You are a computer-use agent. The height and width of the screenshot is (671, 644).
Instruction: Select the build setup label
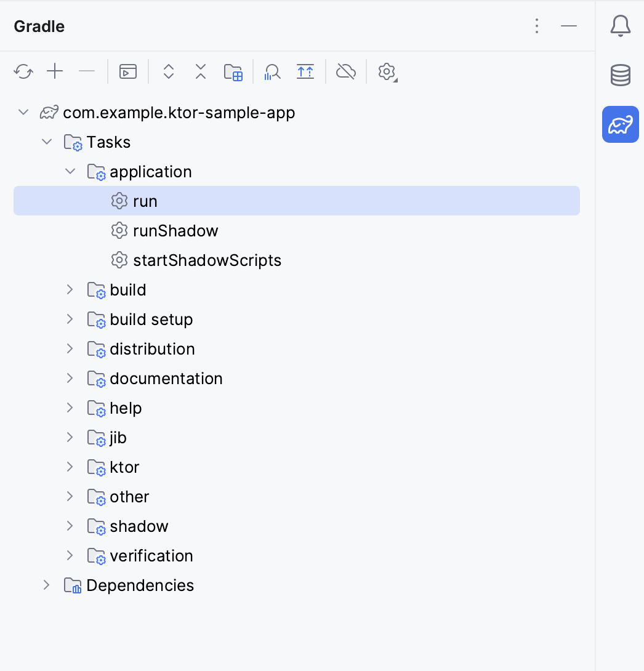151,319
